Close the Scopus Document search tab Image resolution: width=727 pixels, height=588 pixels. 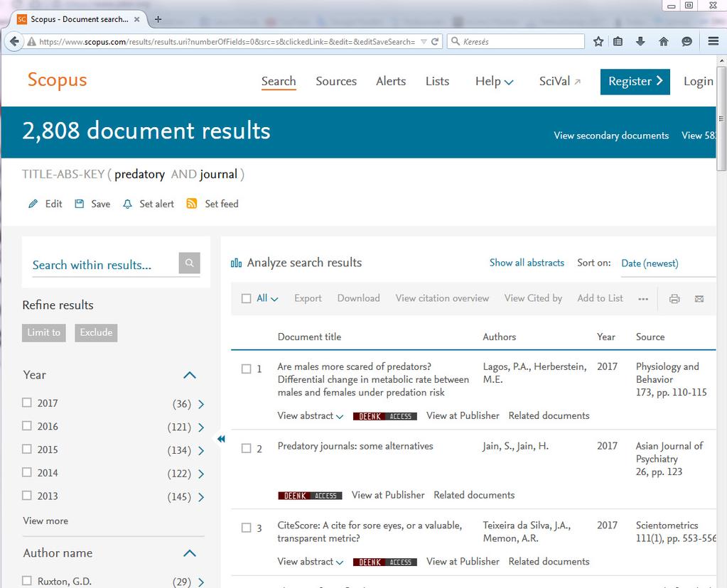tap(136, 19)
